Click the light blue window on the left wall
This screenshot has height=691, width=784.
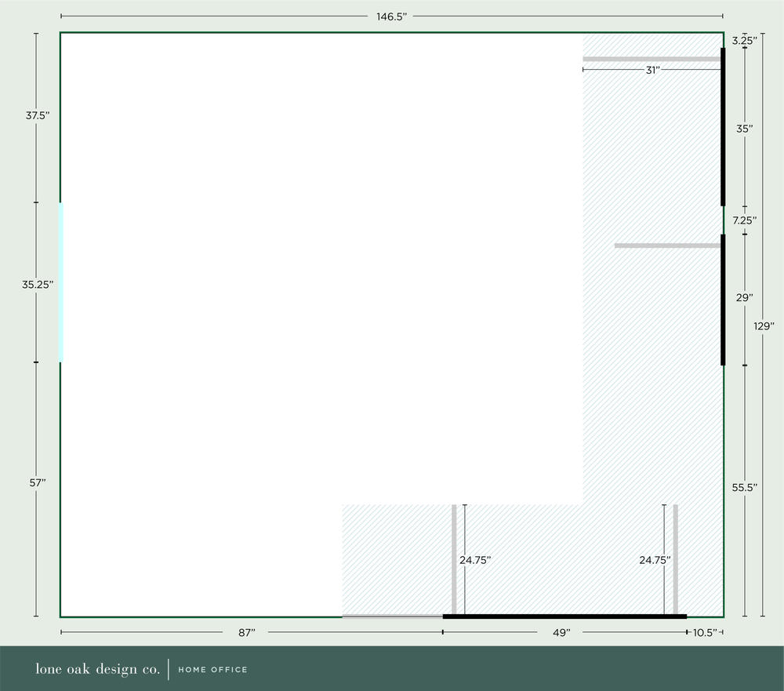click(x=60, y=282)
